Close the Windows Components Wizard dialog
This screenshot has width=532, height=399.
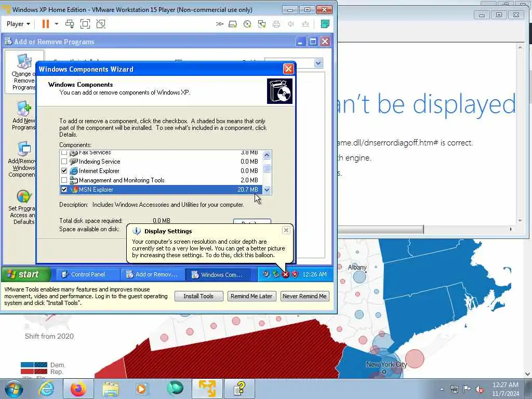click(x=288, y=69)
